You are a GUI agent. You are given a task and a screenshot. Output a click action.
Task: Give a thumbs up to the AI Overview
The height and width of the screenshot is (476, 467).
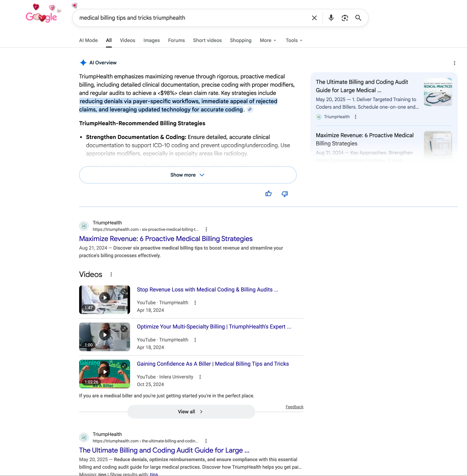269,194
